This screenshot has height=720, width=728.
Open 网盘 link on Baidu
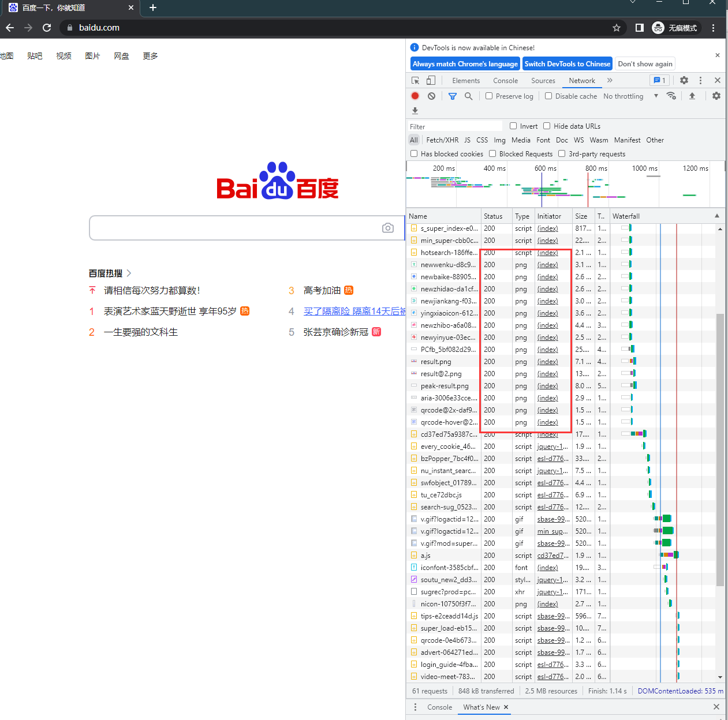(121, 56)
